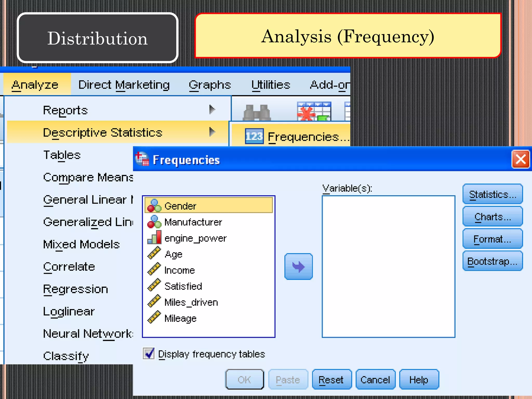Select the Age variable name
Screen dimensions: 532x399
pyautogui.click(x=174, y=254)
